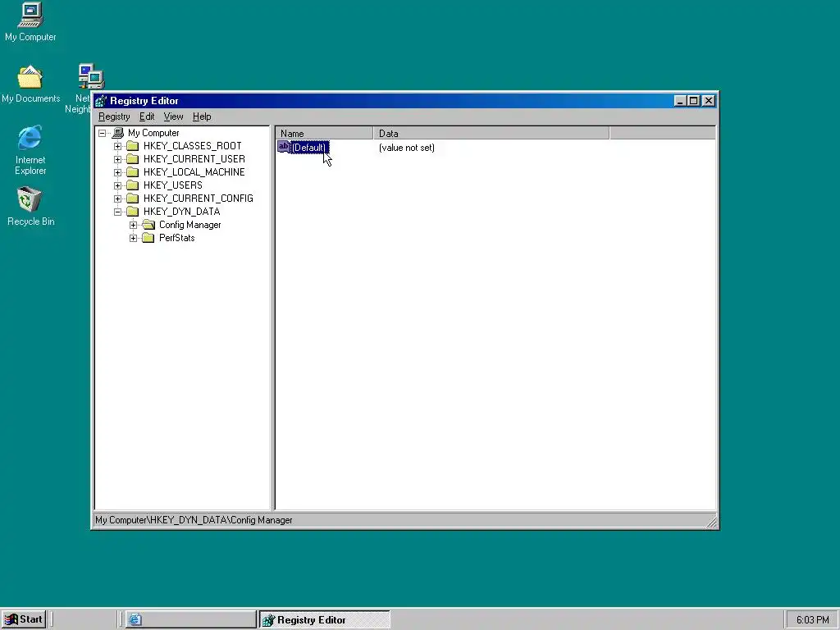Click the HKEY_CURRENT_CONFIG folder icon
The width and height of the screenshot is (840, 630).
point(133,199)
